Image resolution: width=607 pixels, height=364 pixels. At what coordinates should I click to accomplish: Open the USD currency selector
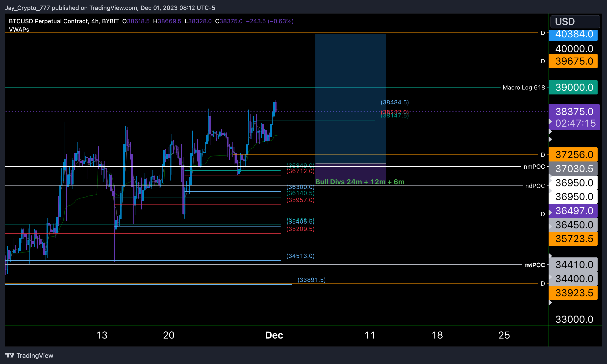click(575, 22)
